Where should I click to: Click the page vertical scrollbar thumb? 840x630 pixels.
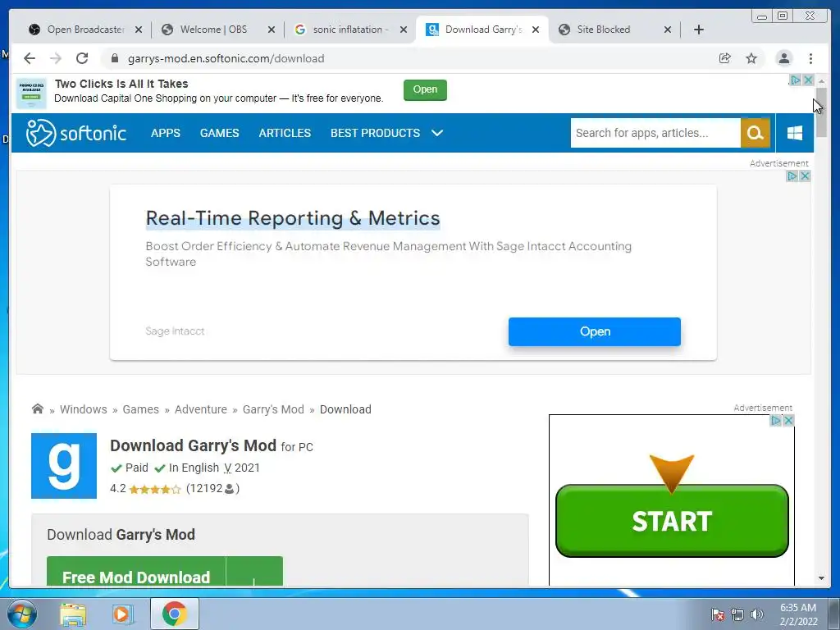pyautogui.click(x=821, y=112)
